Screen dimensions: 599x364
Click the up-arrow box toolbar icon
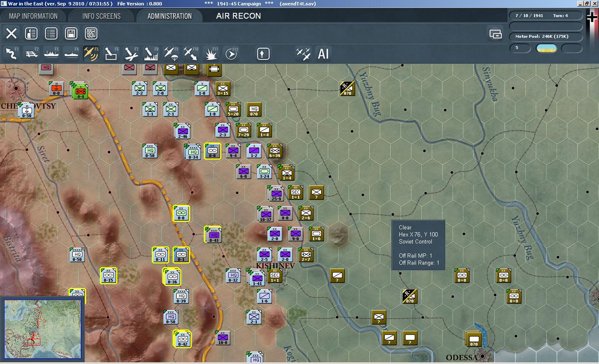(x=263, y=54)
